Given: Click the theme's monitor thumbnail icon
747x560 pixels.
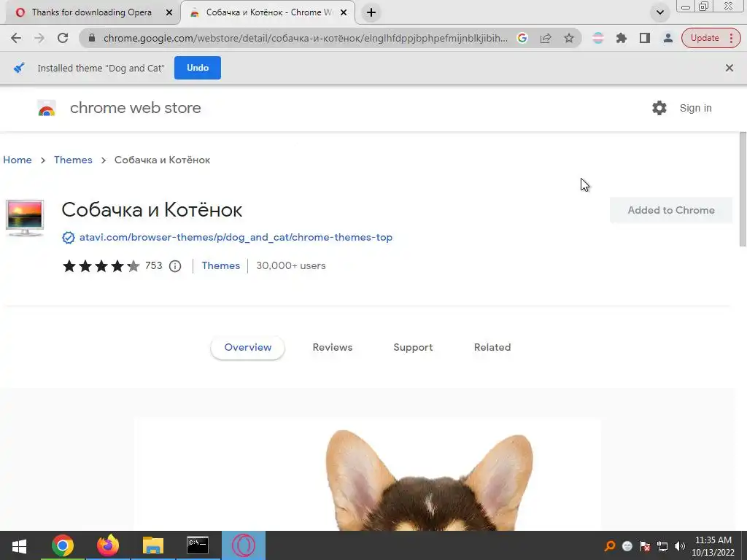Looking at the screenshot, I should (x=25, y=218).
